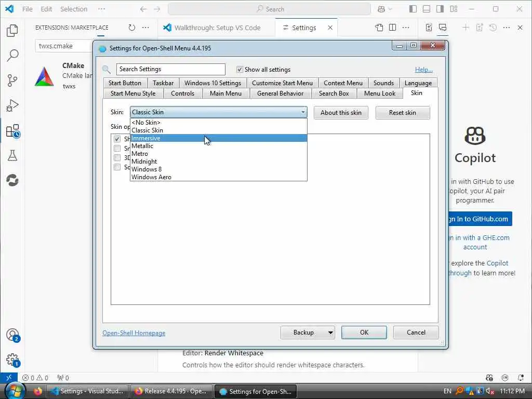
Task: Go forward in VS Code navigation
Action: (157, 9)
